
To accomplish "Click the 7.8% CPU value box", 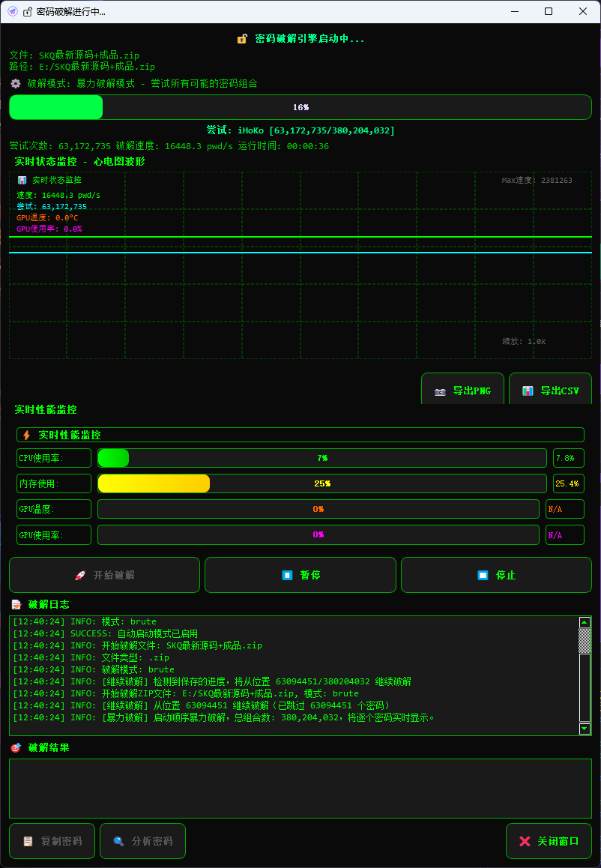I will 569,458.
